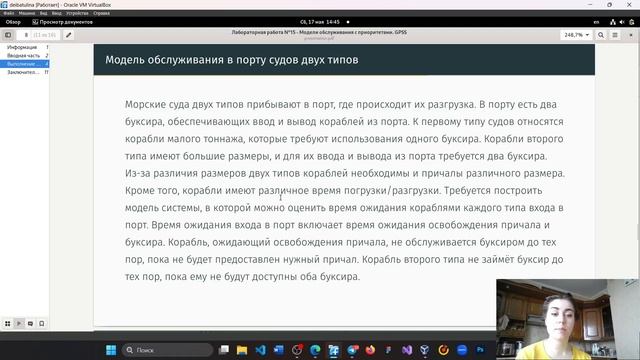Open Unity Hub from taskbar
Image resolution: width=640 pixels, height=360 pixels.
click(425, 350)
